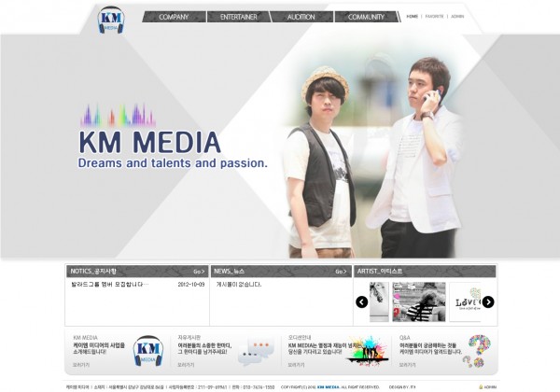560x392 pixels.
Task: Open the notice post dated 2012-10-09
Action: pos(110,285)
